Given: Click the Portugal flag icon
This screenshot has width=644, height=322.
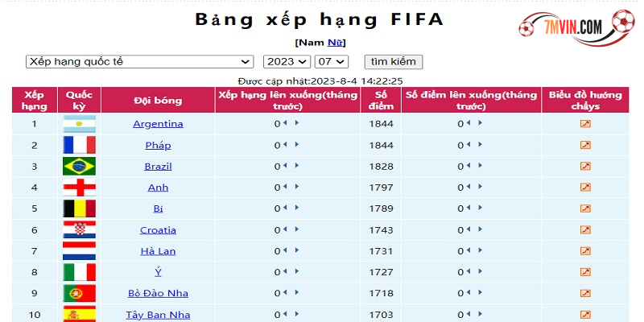Looking at the screenshot, I should tap(79, 293).
